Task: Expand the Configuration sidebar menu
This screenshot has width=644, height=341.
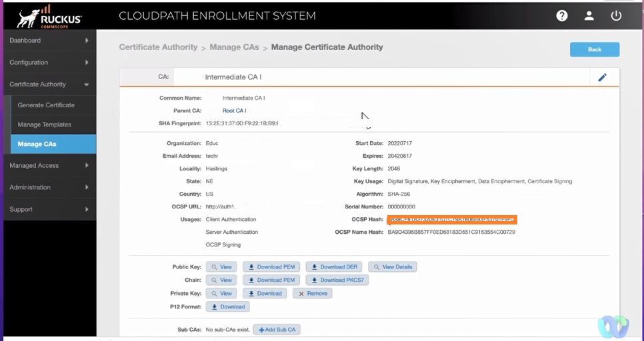Action: 48,63
